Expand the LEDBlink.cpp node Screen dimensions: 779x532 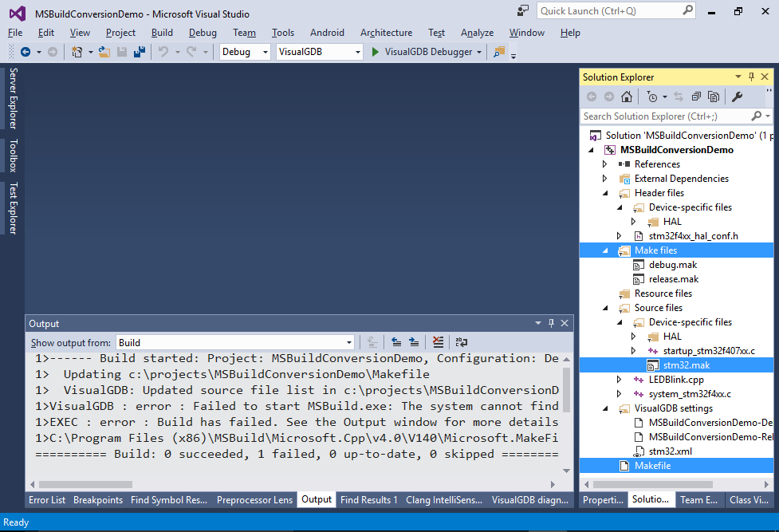pyautogui.click(x=619, y=380)
